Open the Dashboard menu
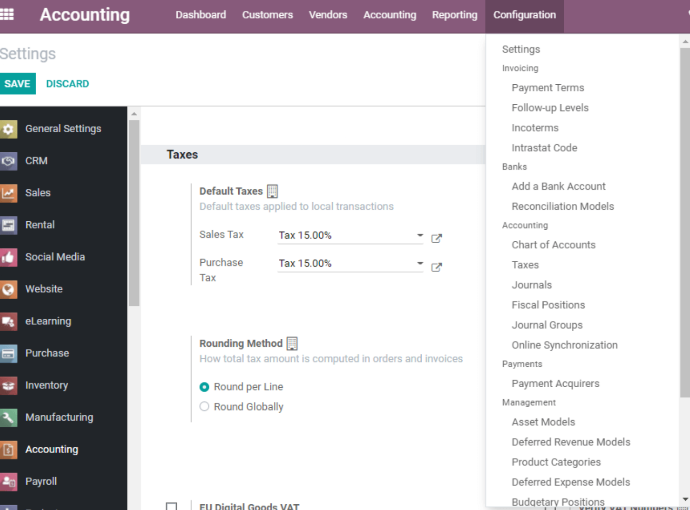The height and width of the screenshot is (510, 690). pos(201,15)
